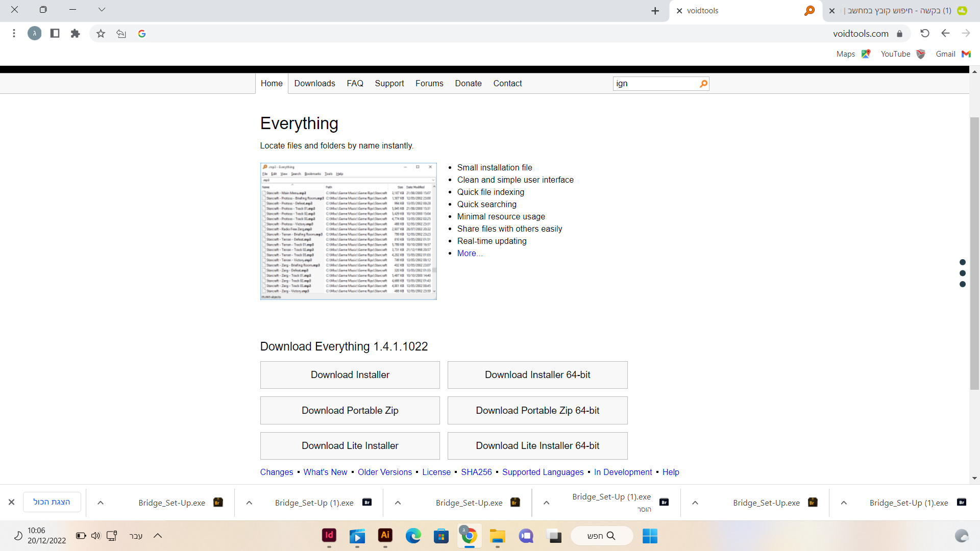The height and width of the screenshot is (551, 980).
Task: Open the side panel icon
Action: point(55,34)
